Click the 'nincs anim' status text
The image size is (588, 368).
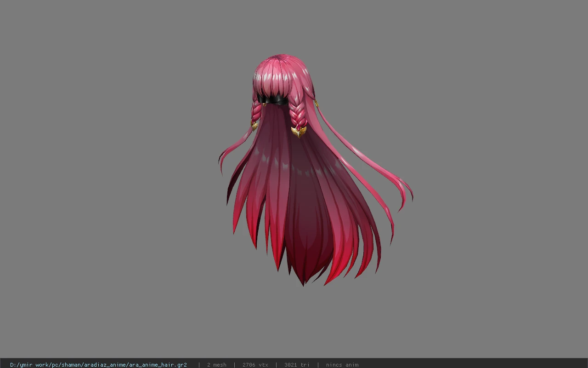tap(342, 365)
